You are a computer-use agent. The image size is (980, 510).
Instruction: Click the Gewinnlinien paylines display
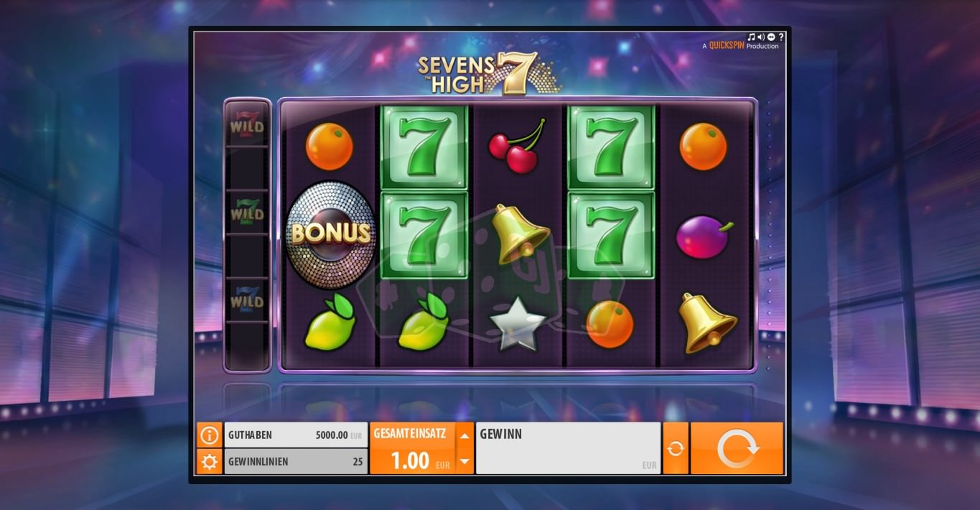(296, 462)
